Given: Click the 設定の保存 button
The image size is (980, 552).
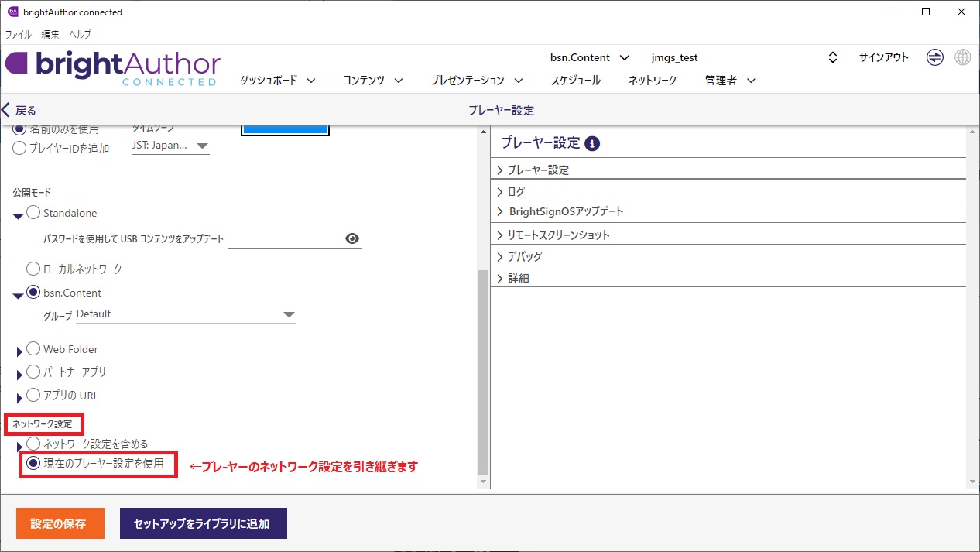Looking at the screenshot, I should 60,523.
